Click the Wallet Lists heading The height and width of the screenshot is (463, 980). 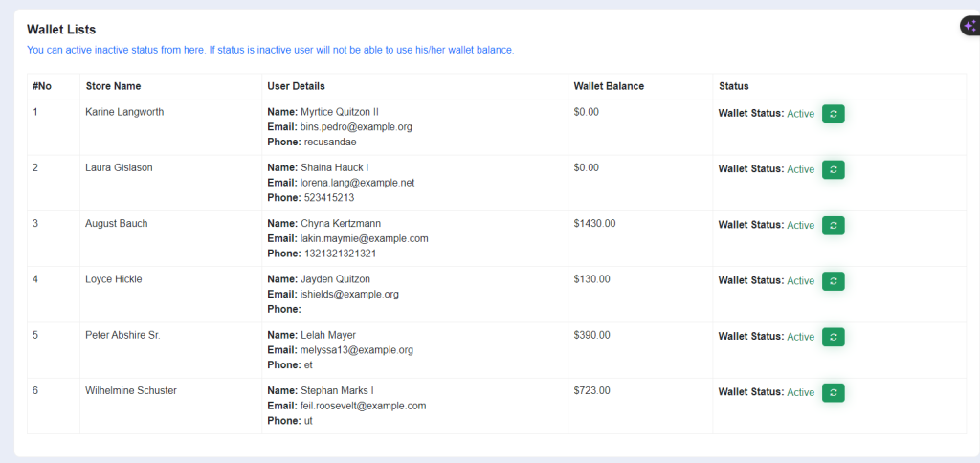tap(61, 30)
